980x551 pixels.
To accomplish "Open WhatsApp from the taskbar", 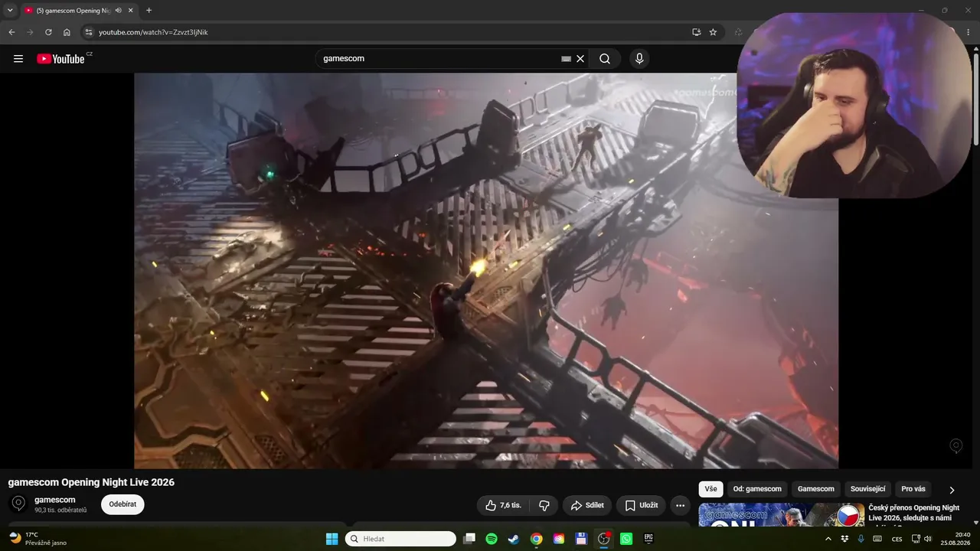I will (626, 539).
